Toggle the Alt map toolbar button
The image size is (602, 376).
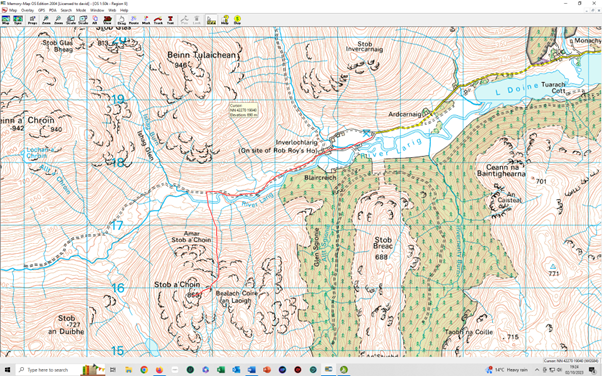click(x=95, y=20)
